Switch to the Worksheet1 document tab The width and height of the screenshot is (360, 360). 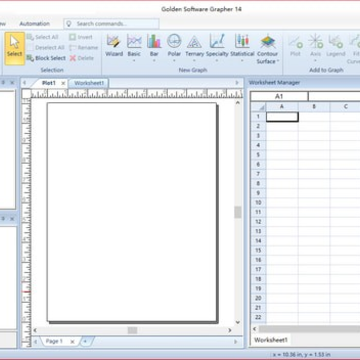point(89,83)
